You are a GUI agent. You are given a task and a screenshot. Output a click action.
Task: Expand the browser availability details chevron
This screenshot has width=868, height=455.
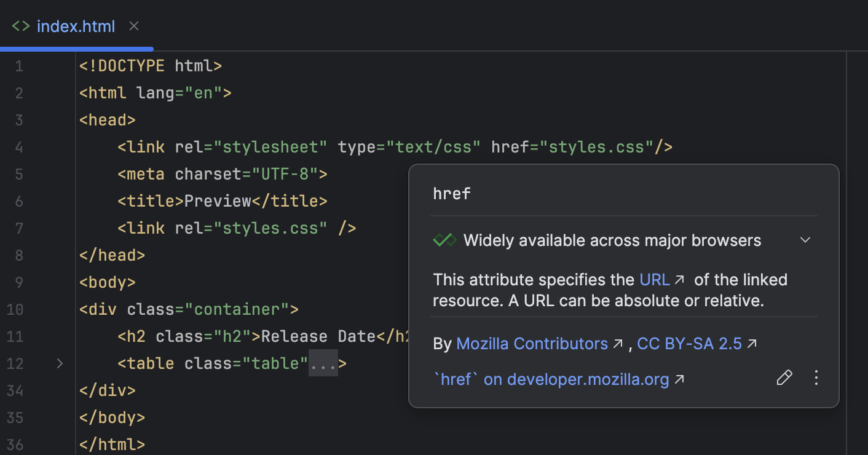coord(805,240)
